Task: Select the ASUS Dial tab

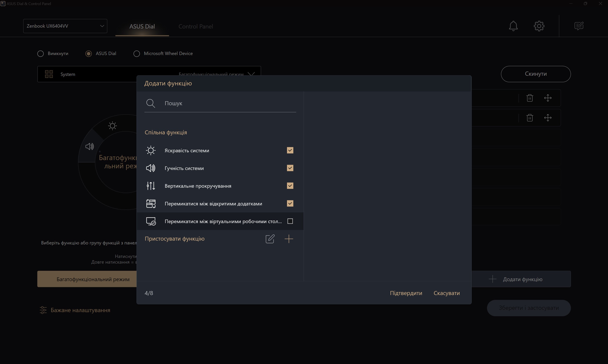Action: click(x=142, y=27)
